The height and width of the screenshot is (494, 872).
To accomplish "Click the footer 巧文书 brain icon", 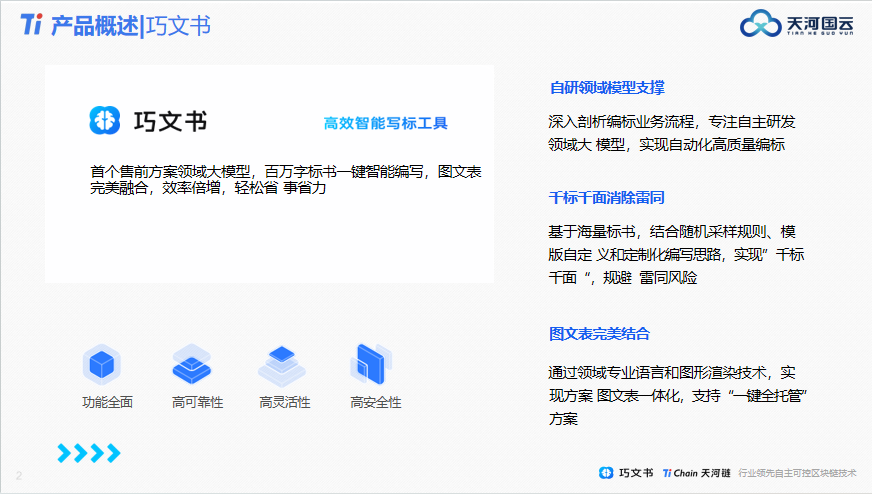I will (x=606, y=473).
